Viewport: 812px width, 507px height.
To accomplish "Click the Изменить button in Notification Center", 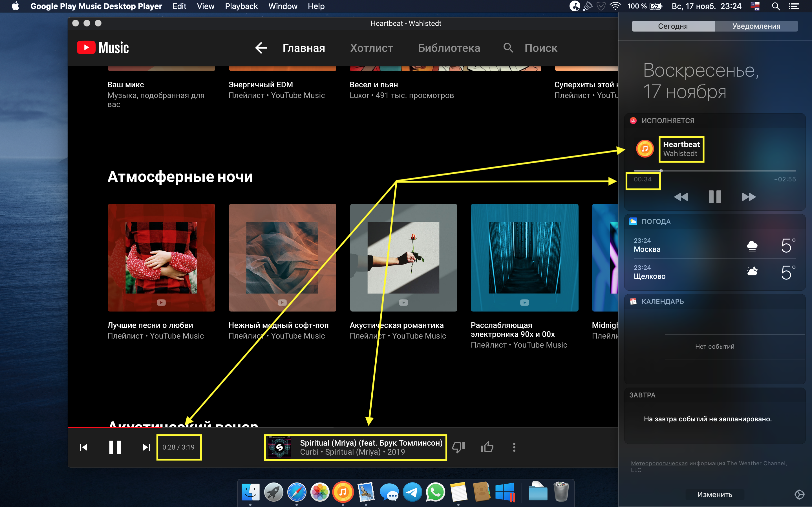I will pyautogui.click(x=715, y=494).
